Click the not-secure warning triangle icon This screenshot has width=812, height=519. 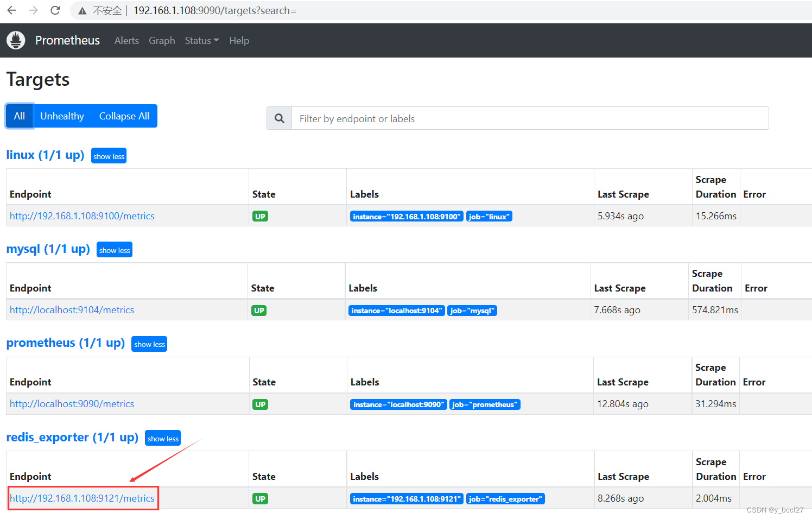(83, 11)
